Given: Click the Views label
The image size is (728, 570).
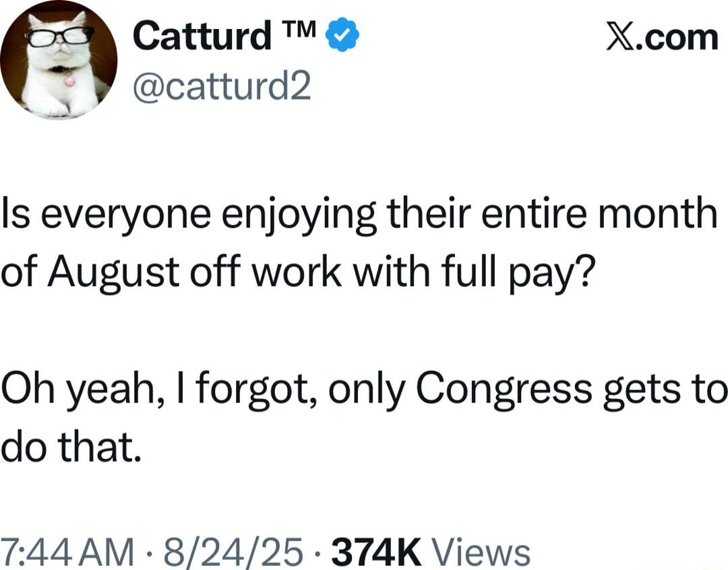Looking at the screenshot, I should [481, 552].
